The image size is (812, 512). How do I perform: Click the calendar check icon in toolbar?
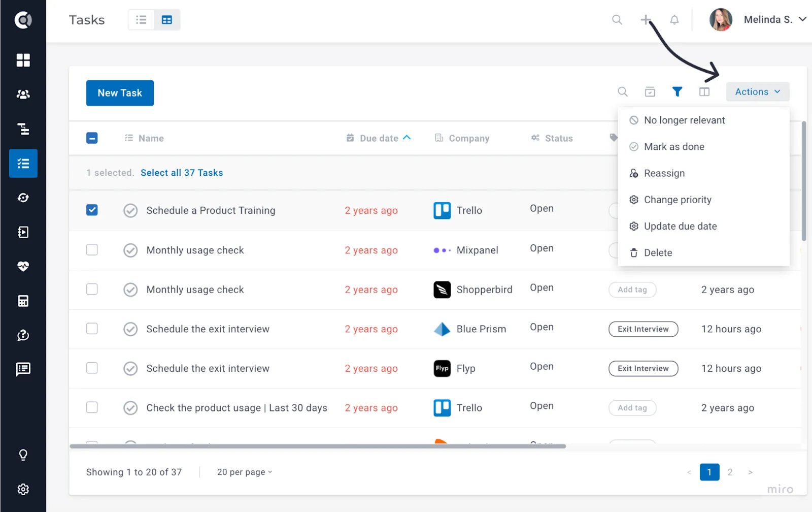650,92
